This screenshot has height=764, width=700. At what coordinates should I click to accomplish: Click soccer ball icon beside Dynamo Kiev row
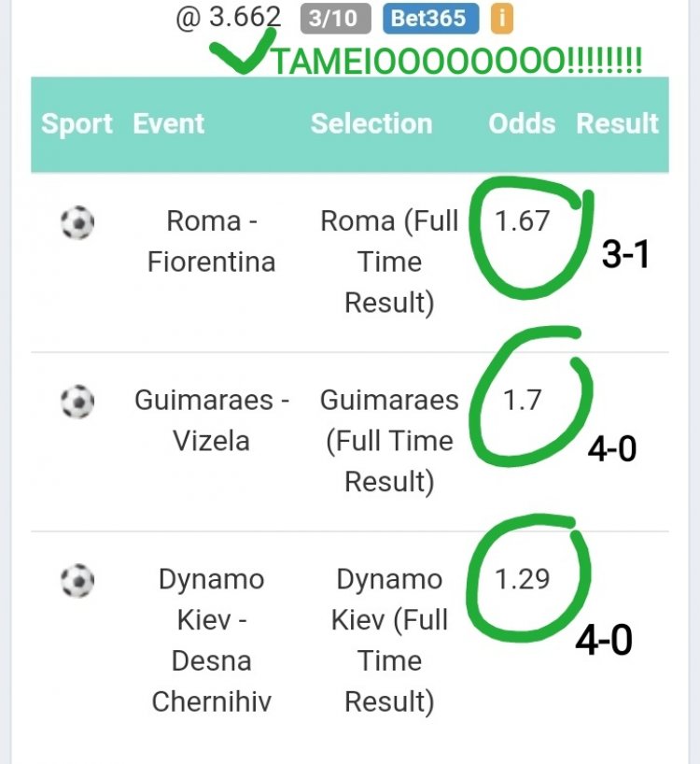click(x=77, y=580)
